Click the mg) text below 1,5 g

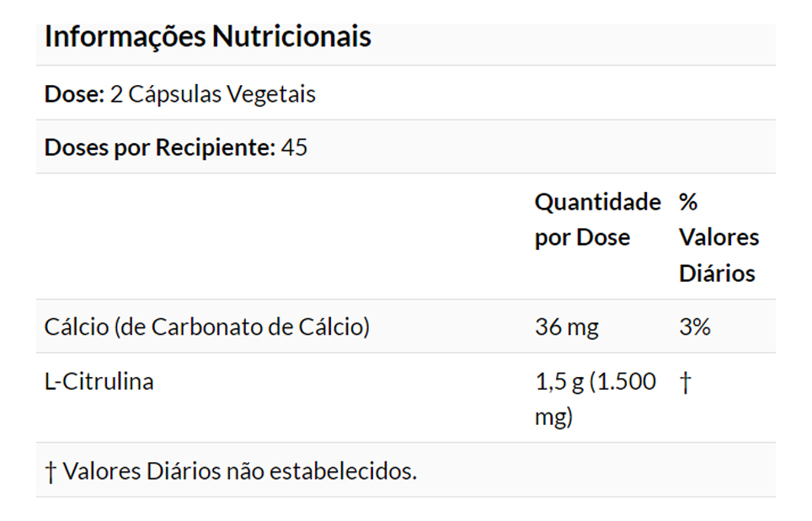pos(553,417)
